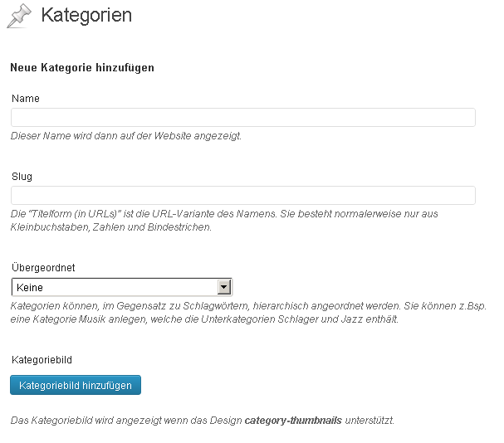This screenshot has height=443, width=504.
Task: Click the Slug field label
Action: tap(22, 177)
